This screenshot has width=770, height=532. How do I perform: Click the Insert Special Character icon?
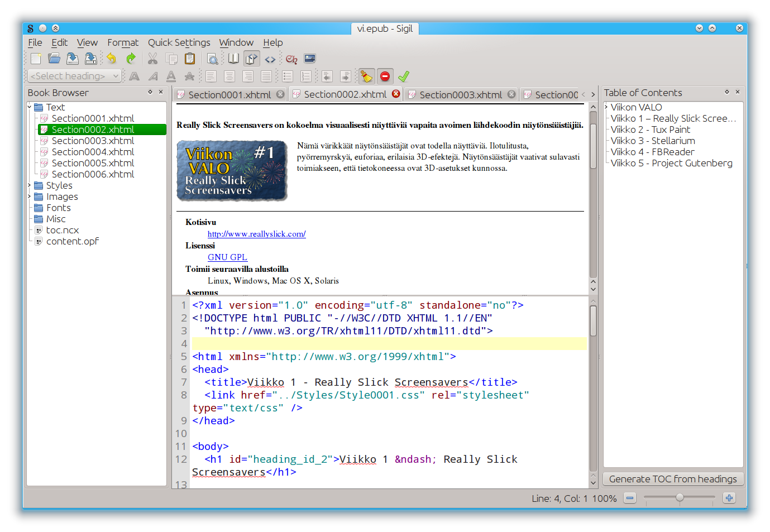pyautogui.click(x=291, y=59)
